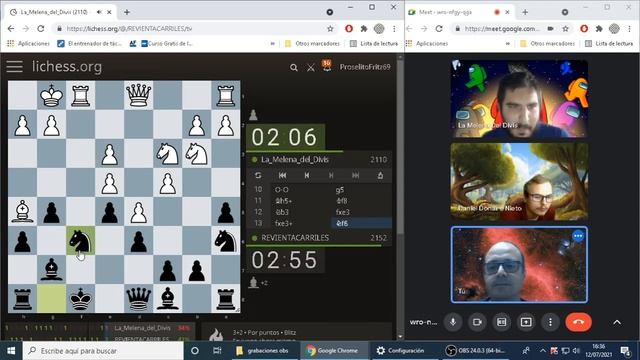The height and width of the screenshot is (360, 640).
Task: Mute audio on the lichess tab
Action: tap(99, 12)
